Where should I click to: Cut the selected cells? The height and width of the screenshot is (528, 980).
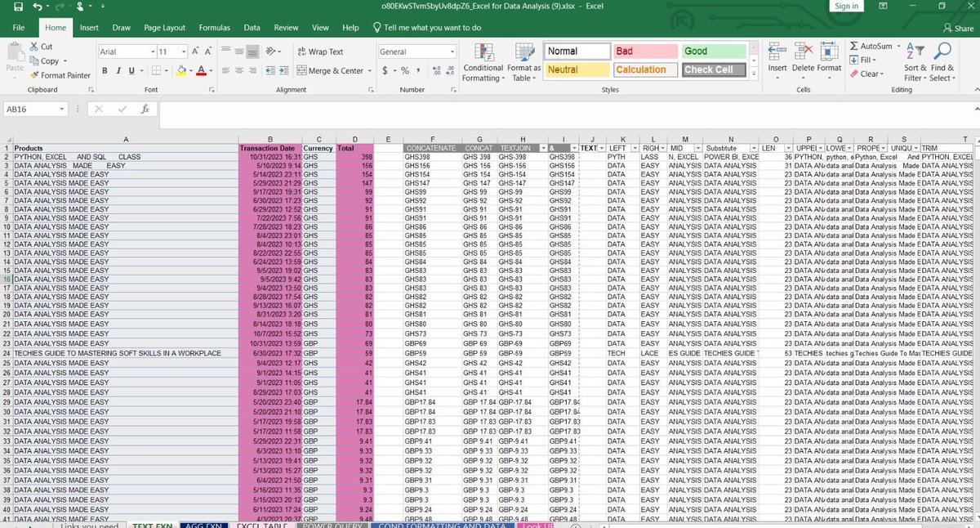tap(41, 47)
